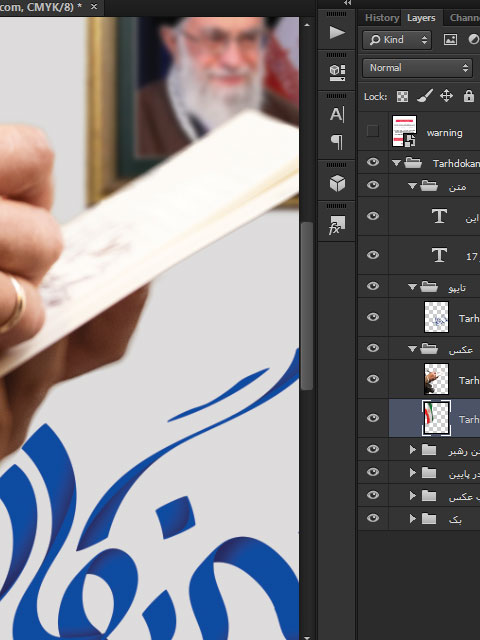The image size is (480, 640).
Task: Close the CMYK/8 document tab
Action: 94,7
